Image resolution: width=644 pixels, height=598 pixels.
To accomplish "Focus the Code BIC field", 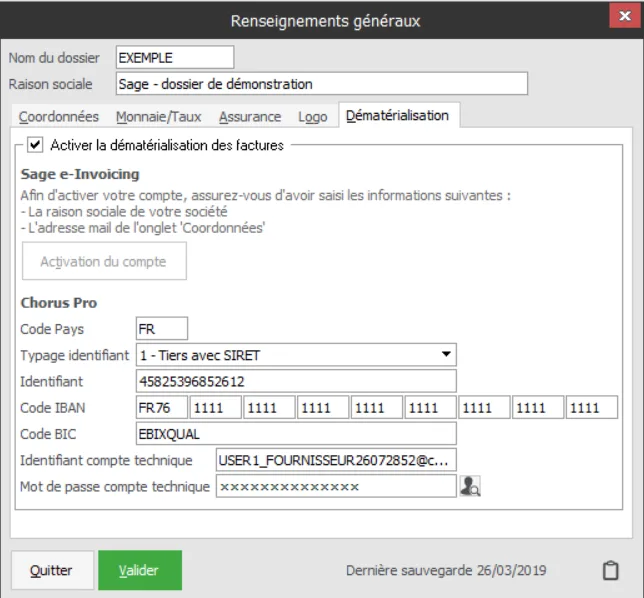I will pyautogui.click(x=296, y=434).
